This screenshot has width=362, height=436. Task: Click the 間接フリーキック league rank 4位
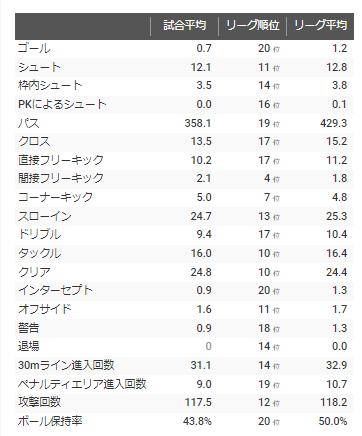pos(272,179)
